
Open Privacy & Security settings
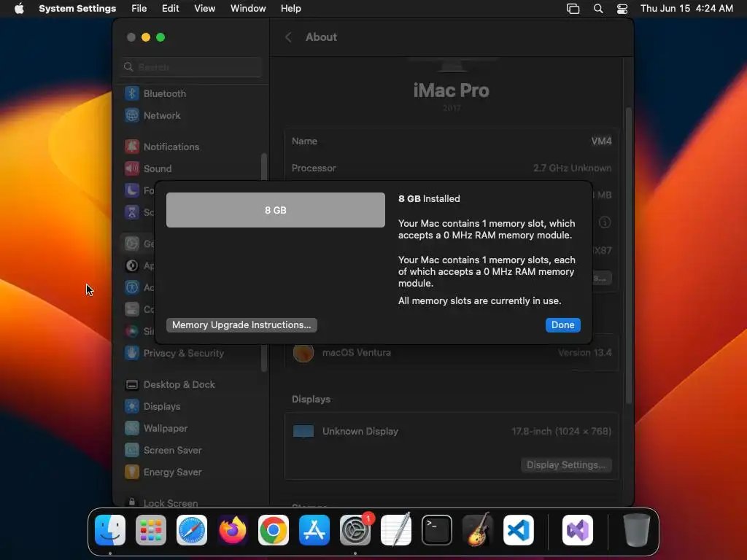coord(183,354)
